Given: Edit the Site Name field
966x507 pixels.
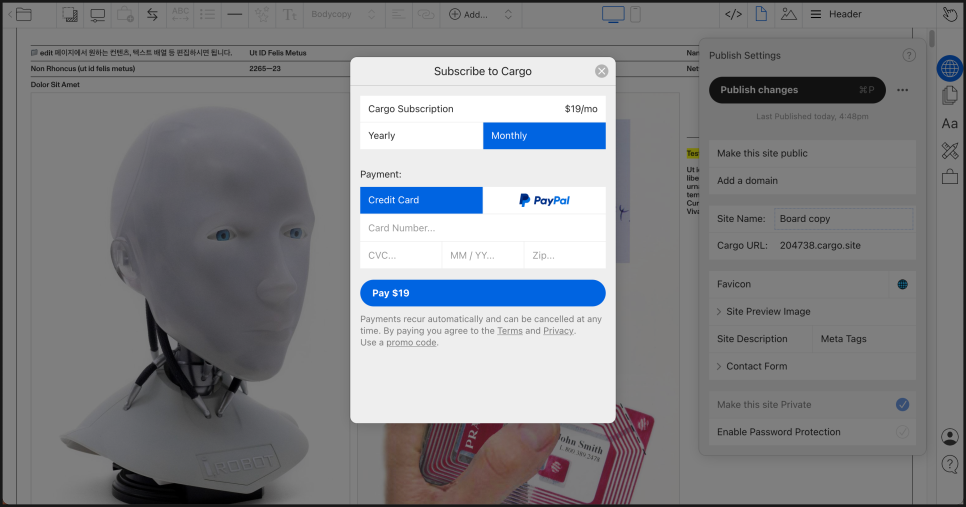Looking at the screenshot, I should [x=843, y=219].
